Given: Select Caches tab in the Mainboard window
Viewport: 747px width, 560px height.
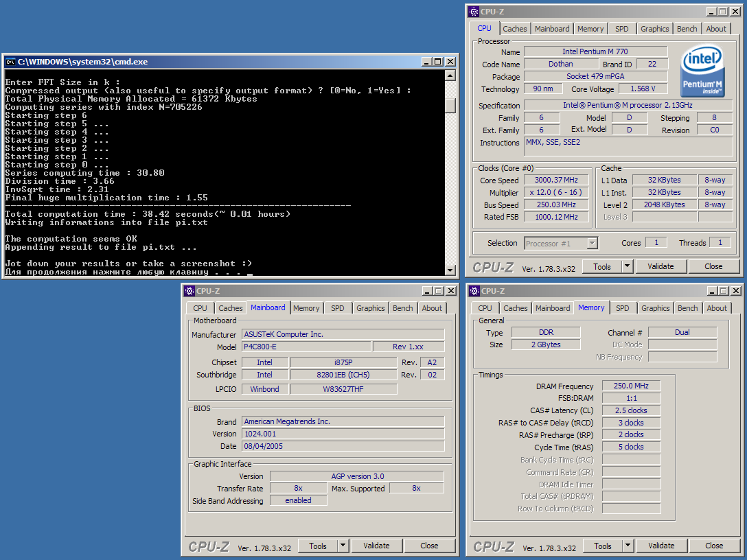Looking at the screenshot, I should tap(231, 308).
